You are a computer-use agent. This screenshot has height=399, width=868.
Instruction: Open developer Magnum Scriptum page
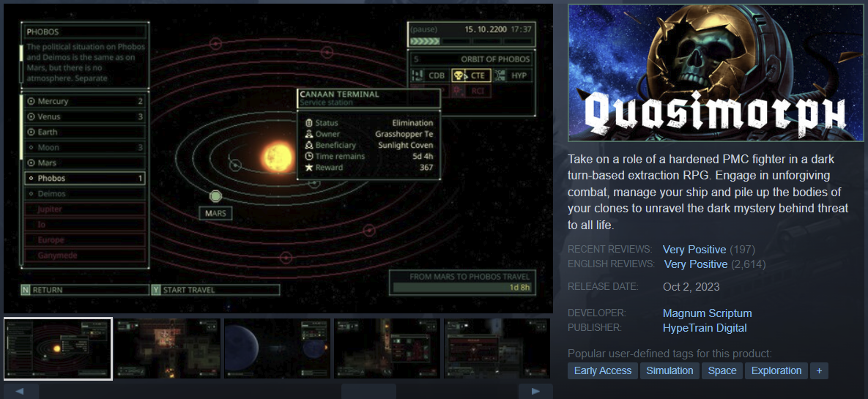coord(707,314)
